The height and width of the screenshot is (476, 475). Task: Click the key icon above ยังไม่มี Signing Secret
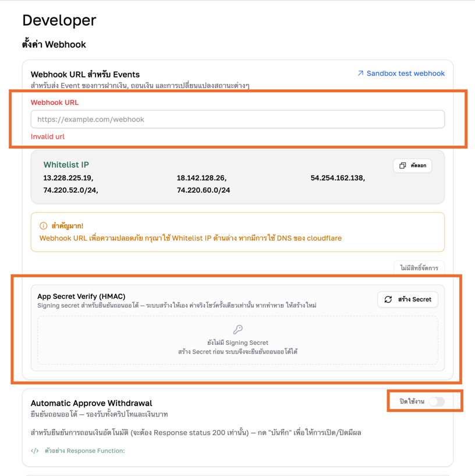coord(238,329)
